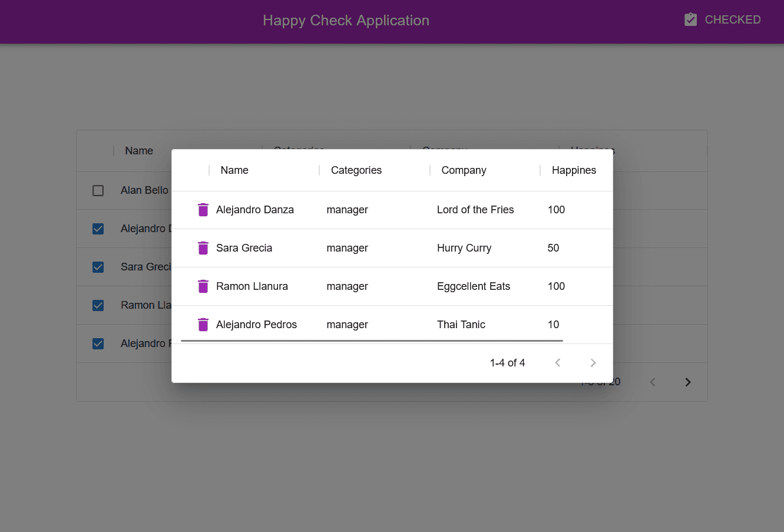Click the Name header in the background table

click(139, 151)
